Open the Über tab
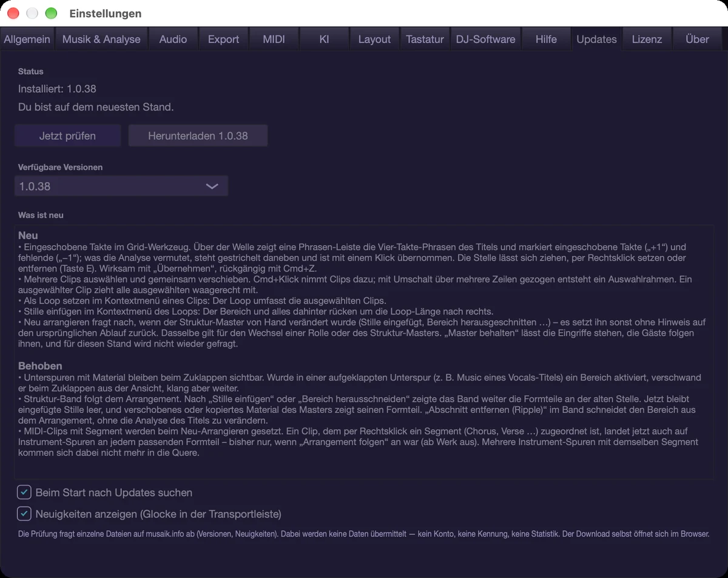This screenshot has height=578, width=728. [x=697, y=39]
